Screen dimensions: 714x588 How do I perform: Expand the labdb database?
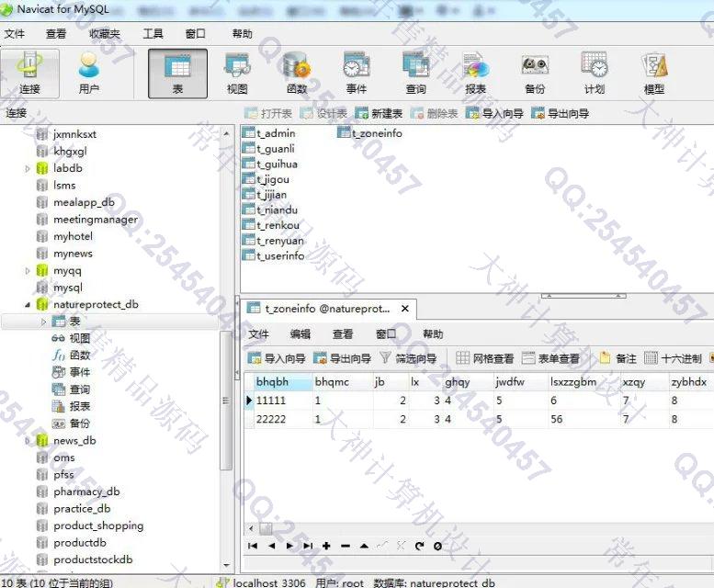pos(28,168)
